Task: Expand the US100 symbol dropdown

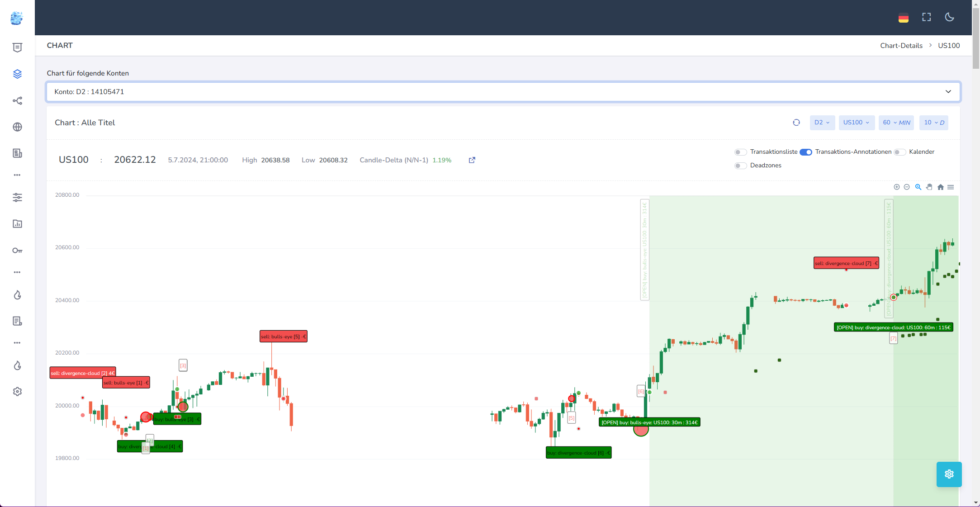Action: pos(856,123)
